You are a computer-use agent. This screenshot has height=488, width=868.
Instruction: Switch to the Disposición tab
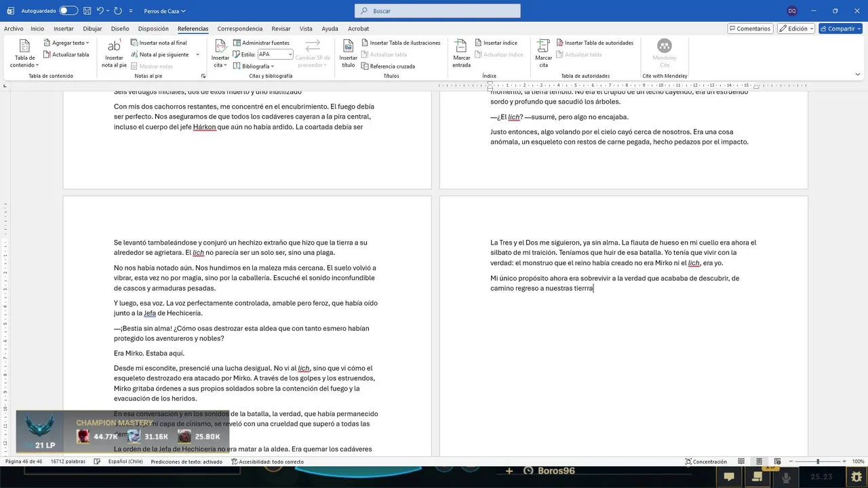[153, 28]
